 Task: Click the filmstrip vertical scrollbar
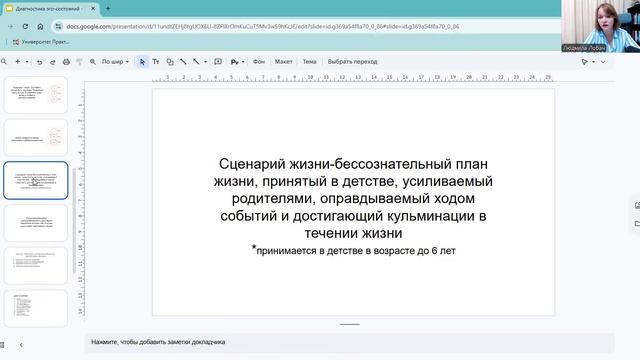[x=74, y=220]
